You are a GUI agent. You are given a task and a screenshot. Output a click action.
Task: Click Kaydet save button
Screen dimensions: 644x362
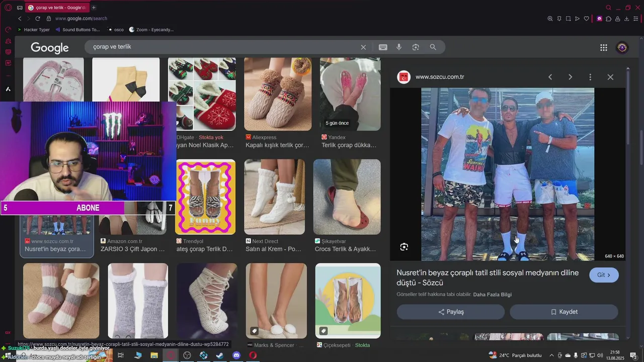[564, 312]
